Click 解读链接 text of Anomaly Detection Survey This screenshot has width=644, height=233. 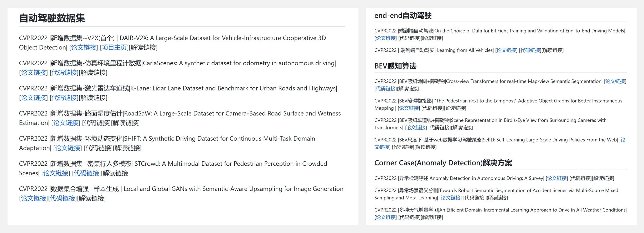pos(603,178)
